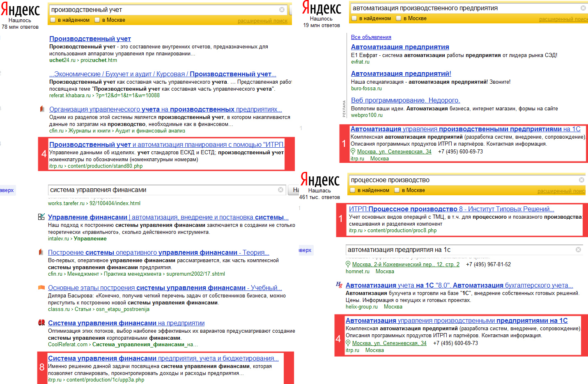Image resolution: width=588 pixels, height=384 pixels.
Task: Click favicon next to 'Организация управленческого учета' result
Action: coord(42,109)
